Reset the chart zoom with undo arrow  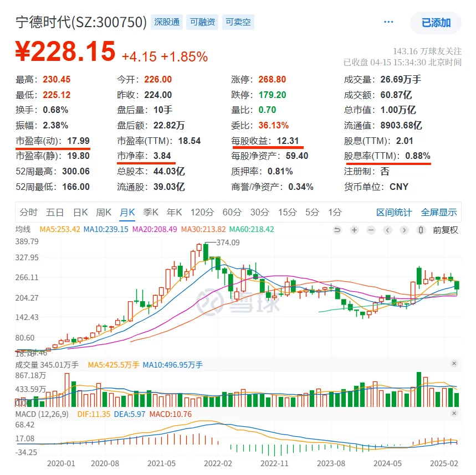click(337, 230)
